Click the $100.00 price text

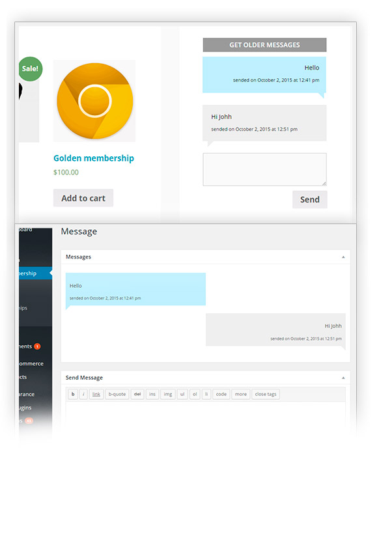click(66, 173)
